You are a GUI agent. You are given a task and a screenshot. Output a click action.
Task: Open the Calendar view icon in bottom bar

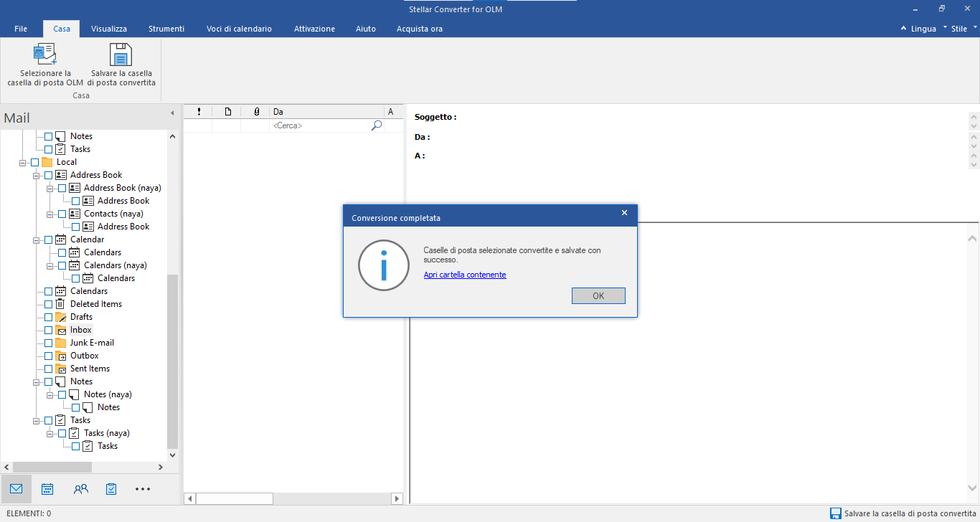tap(47, 489)
